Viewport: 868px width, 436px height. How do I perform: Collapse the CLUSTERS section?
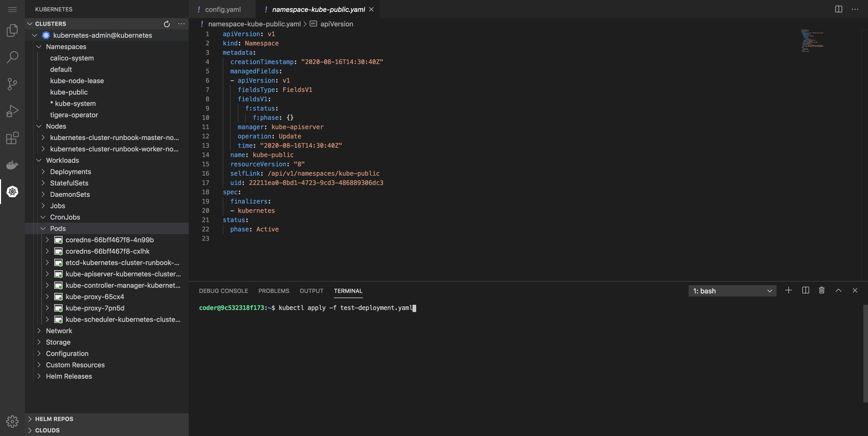[30, 24]
